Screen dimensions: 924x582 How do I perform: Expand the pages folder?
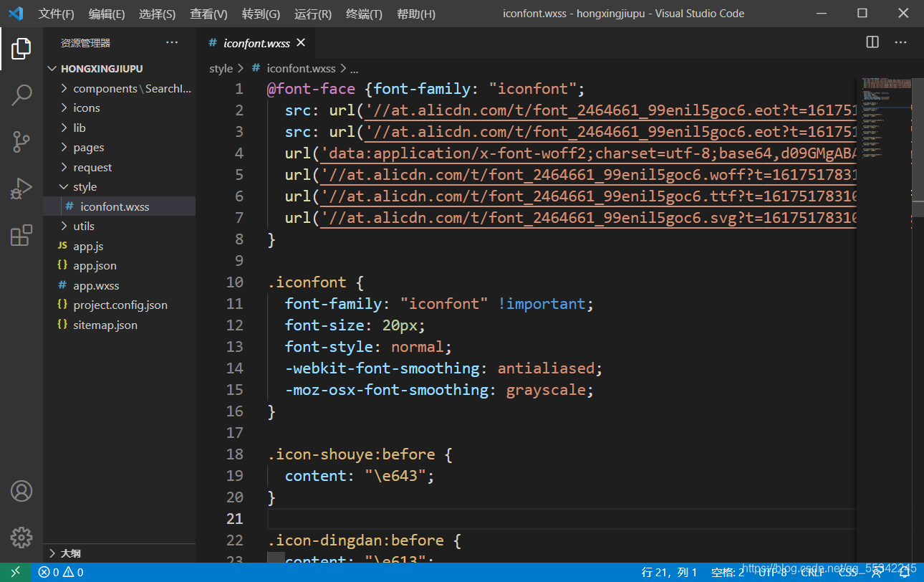coord(119,148)
